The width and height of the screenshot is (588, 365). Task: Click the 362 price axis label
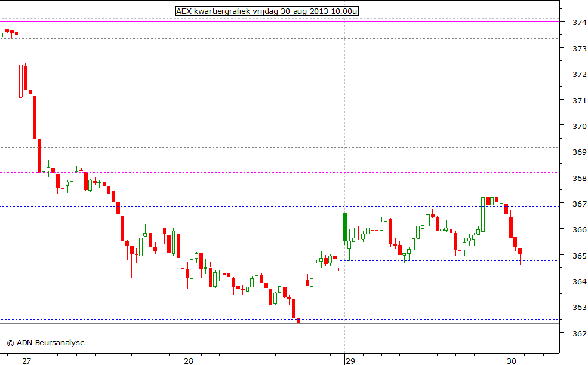point(580,333)
